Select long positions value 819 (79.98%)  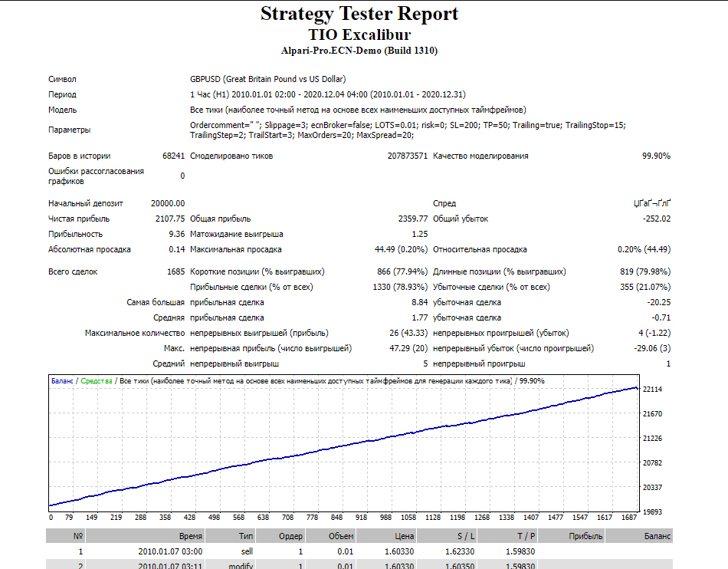coord(645,271)
